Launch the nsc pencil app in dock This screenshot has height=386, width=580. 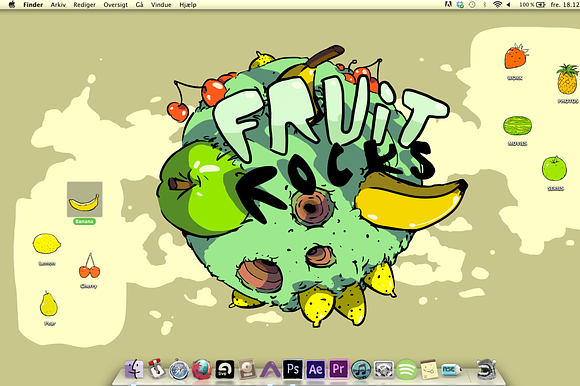point(452,370)
